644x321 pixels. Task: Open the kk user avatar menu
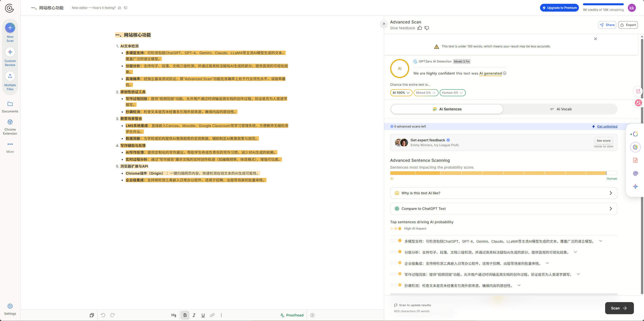click(x=632, y=8)
